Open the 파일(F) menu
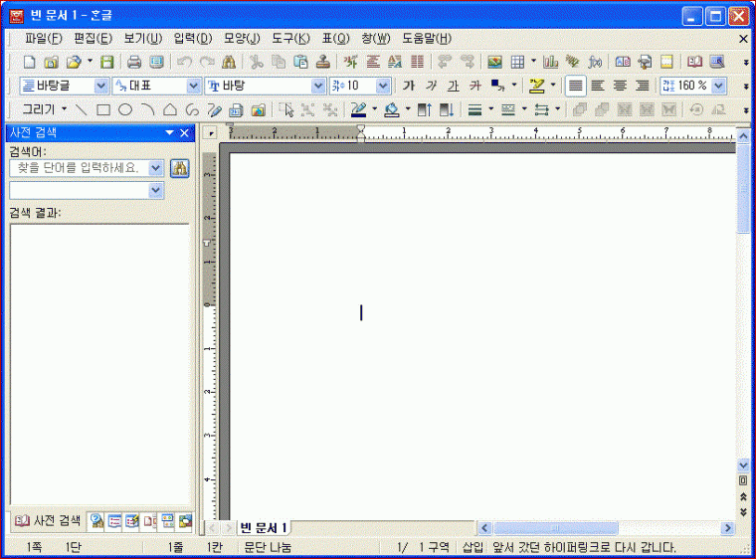Image resolution: width=756 pixels, height=559 pixels. pyautogui.click(x=43, y=38)
